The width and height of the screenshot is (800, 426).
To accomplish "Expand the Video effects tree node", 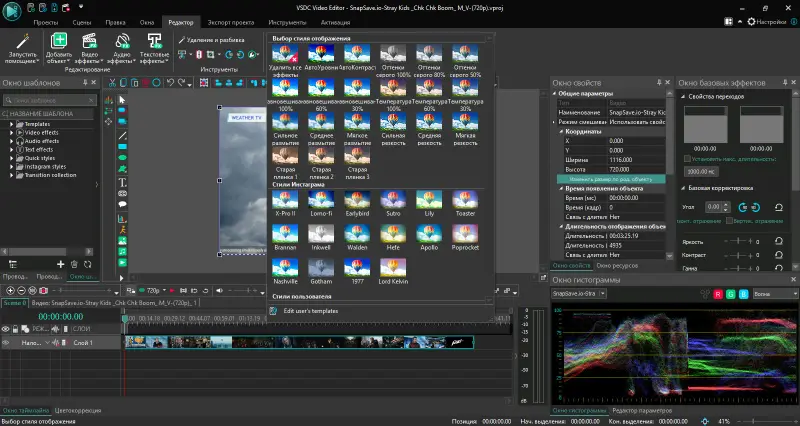I will pyautogui.click(x=12, y=133).
